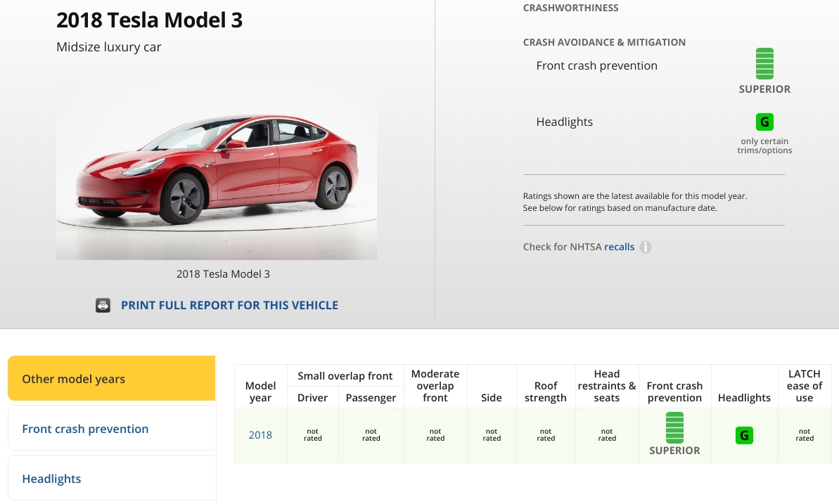Viewport: 839px width, 504px height.
Task: Click the 'not rated' cell under Roof strength
Action: [545, 435]
